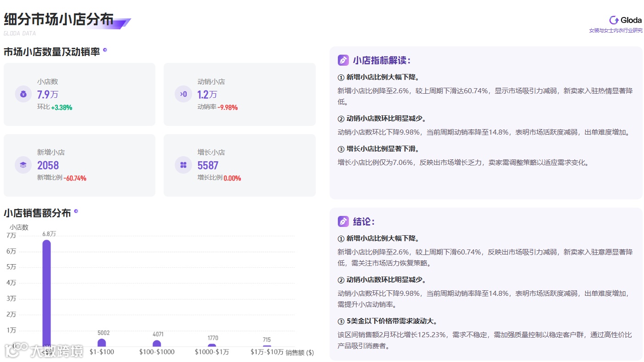Image resolution: width=644 pixels, height=362 pixels.
Task: Click the 细分市场小店分布 page title
Action: pyautogui.click(x=58, y=19)
